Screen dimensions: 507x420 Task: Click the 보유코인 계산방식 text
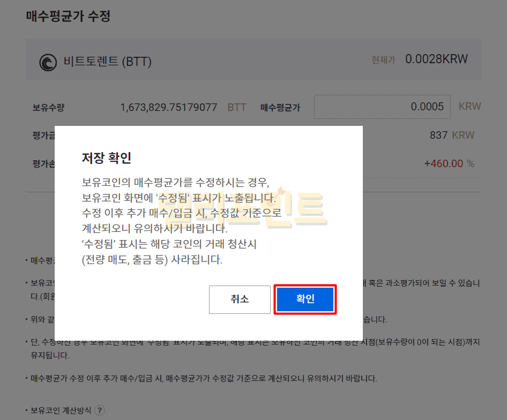tap(61, 411)
